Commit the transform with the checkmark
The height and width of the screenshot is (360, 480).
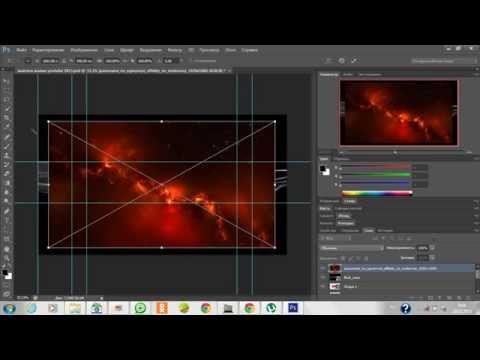point(354,61)
